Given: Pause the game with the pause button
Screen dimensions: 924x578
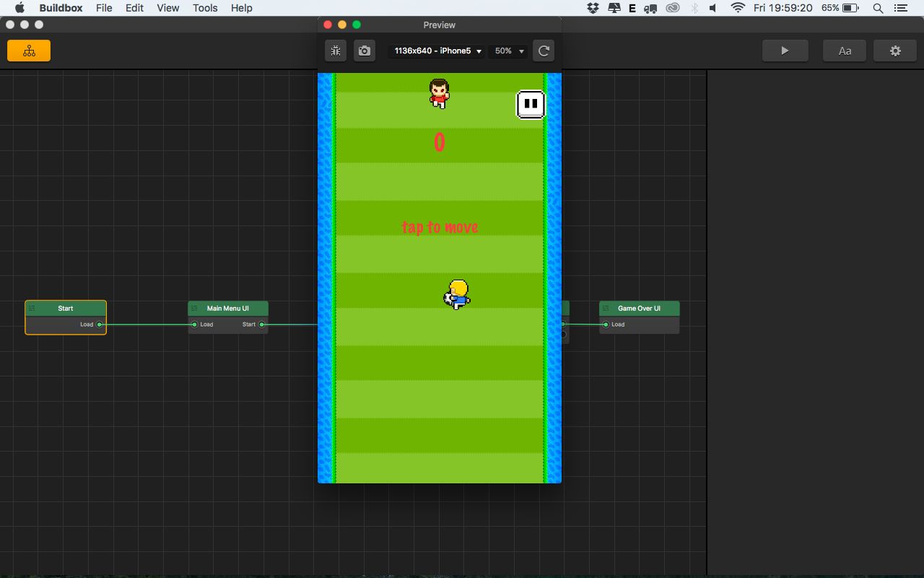Looking at the screenshot, I should click(x=531, y=104).
